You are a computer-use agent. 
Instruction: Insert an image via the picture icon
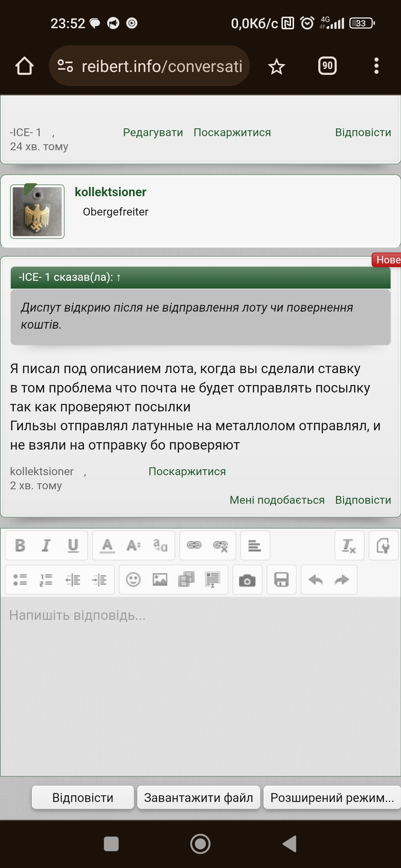coord(160,579)
